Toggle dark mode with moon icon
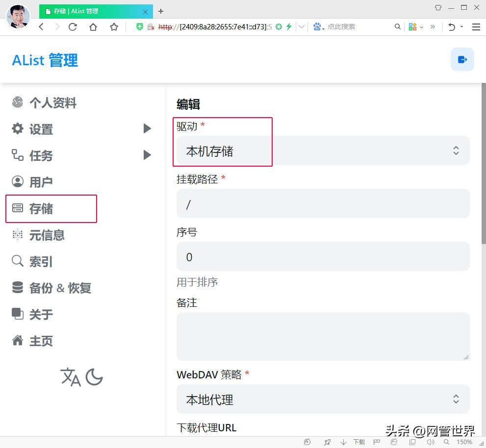This screenshot has height=448, width=486. 94,377
